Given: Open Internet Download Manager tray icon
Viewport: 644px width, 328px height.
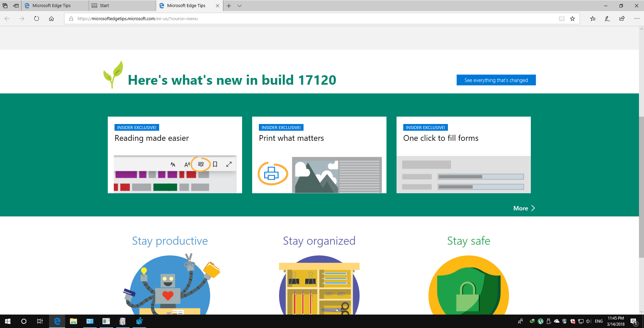Looking at the screenshot, I should coord(532,321).
